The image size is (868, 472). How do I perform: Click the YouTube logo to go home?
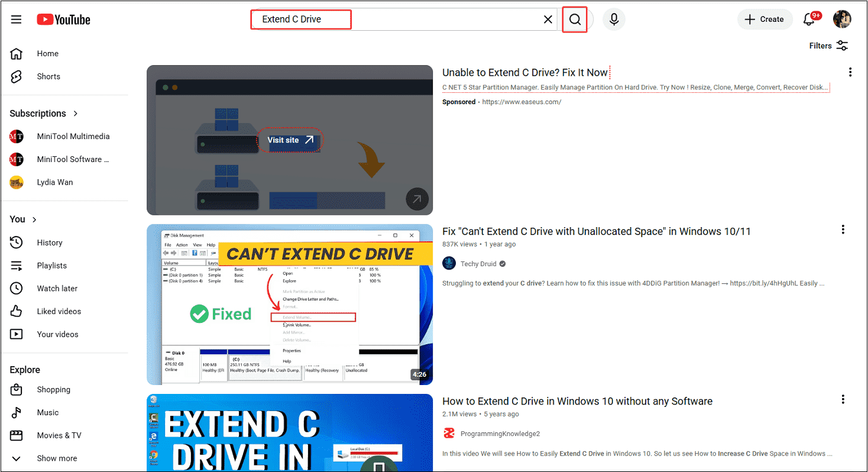[x=63, y=19]
